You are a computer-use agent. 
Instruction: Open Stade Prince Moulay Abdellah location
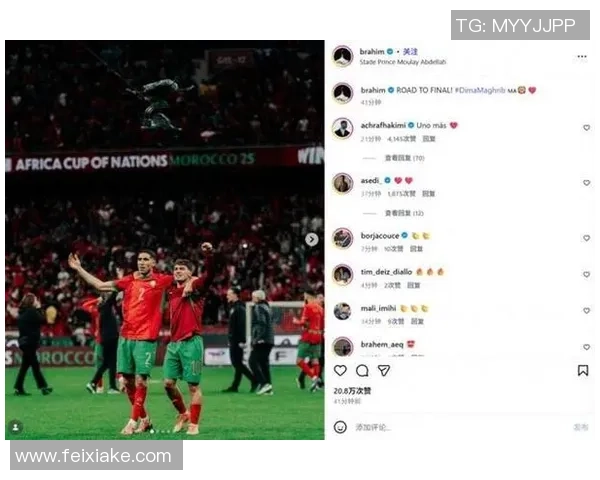coord(403,62)
